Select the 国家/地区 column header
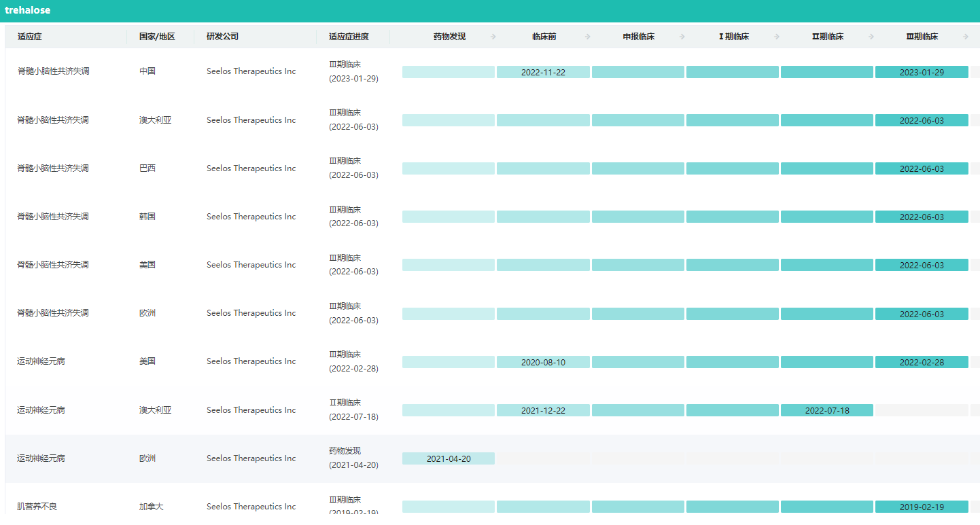980x525 pixels. click(157, 37)
